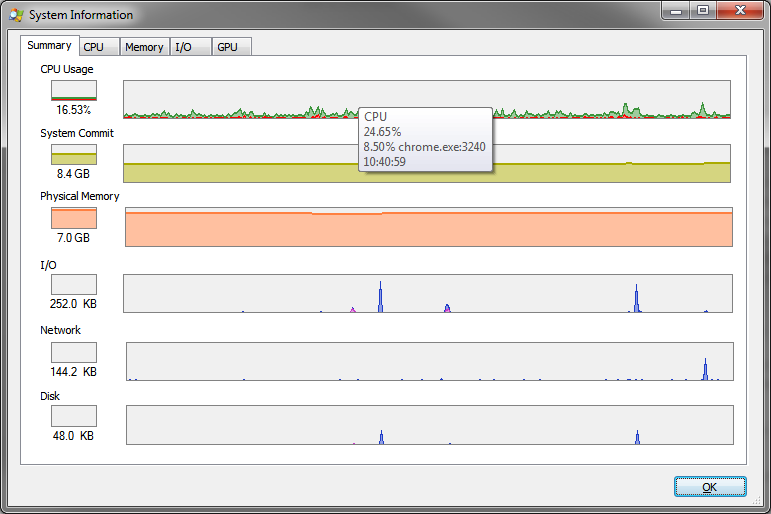This screenshot has width=771, height=514.
Task: Click the Physical Memory label
Action: [x=80, y=196]
